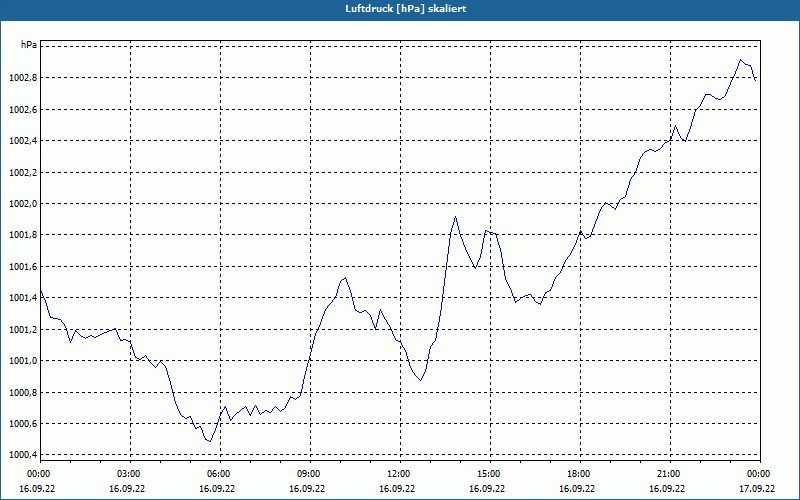Click the 1001,8 y-axis value
Image resolution: width=800 pixels, height=500 pixels.
(x=23, y=235)
